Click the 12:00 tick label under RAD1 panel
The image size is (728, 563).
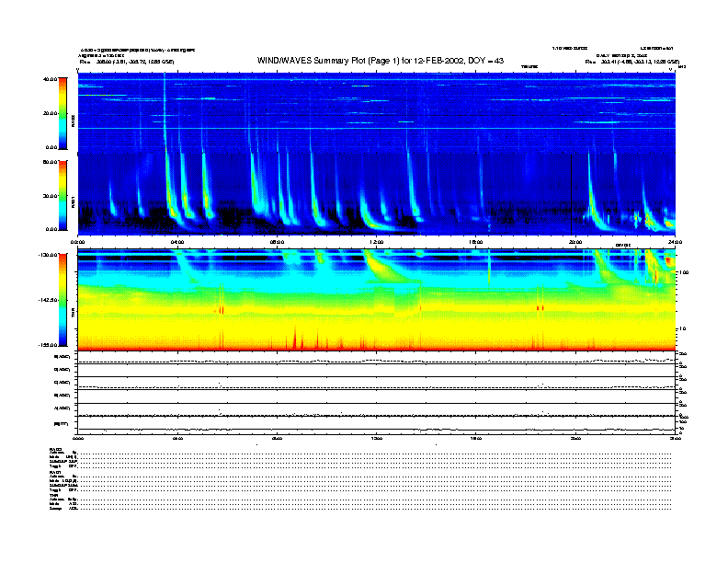[x=377, y=242]
